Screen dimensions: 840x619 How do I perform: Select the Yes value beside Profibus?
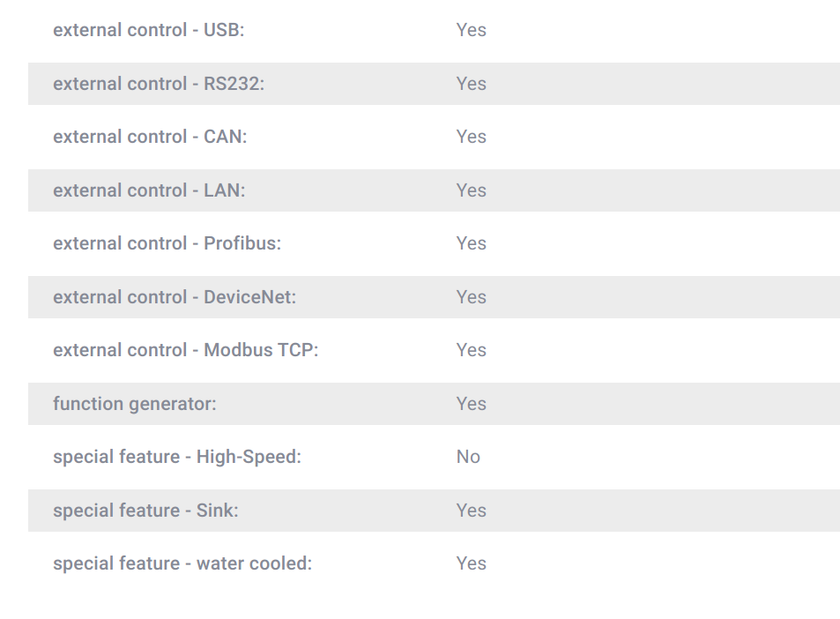click(471, 243)
